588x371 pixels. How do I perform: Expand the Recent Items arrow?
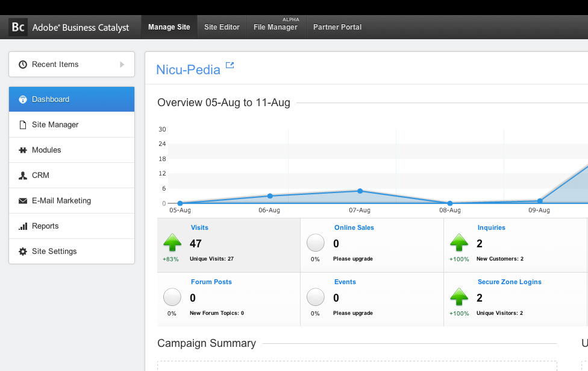pyautogui.click(x=122, y=65)
